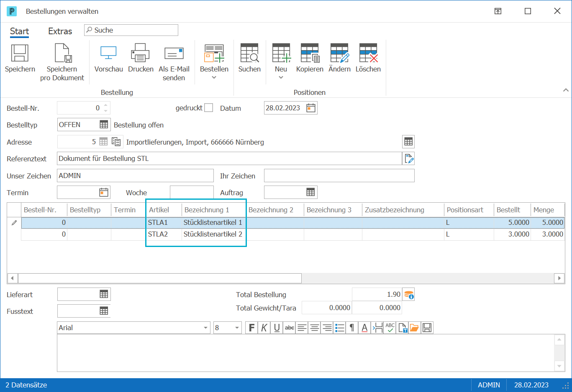Click the Positionsart column header
The width and height of the screenshot is (572, 392).
[469, 210]
